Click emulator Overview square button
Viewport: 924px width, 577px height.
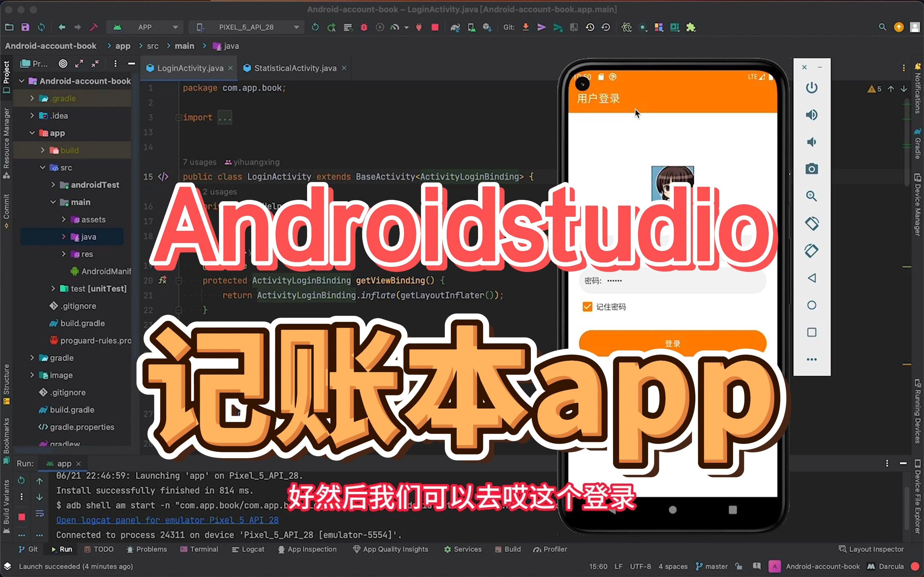(x=811, y=332)
